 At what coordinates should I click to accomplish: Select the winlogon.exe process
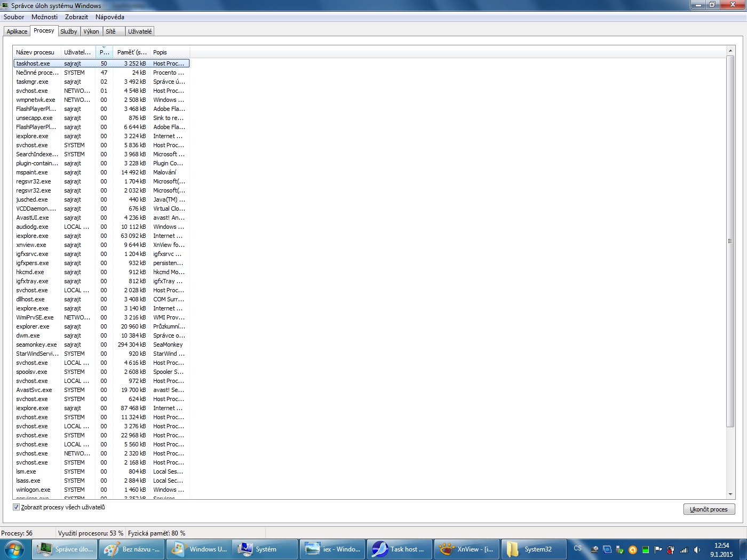[x=101, y=490]
